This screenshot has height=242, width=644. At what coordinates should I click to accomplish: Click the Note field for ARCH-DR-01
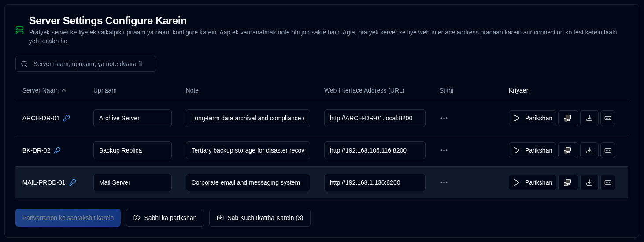coord(248,118)
